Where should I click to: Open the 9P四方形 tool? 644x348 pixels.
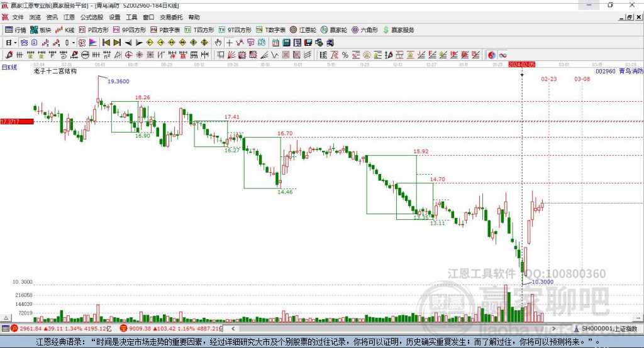click(130, 30)
